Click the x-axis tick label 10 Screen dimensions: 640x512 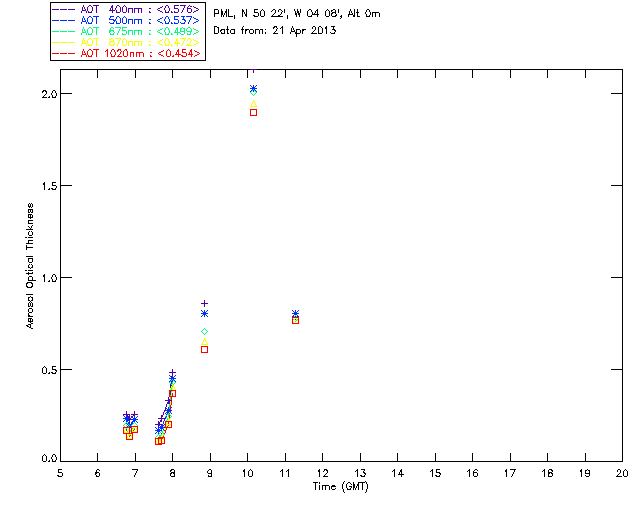(247, 473)
